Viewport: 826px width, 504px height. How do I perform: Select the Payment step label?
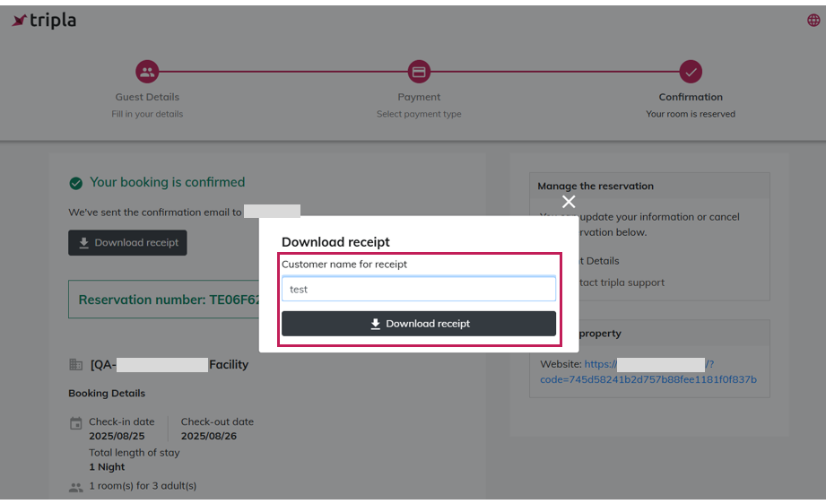(419, 97)
